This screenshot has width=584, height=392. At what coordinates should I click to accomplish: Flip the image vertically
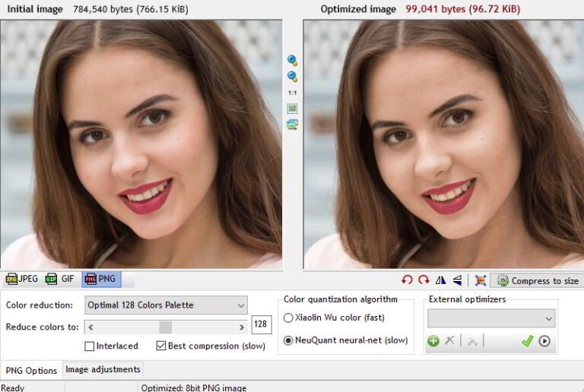pyautogui.click(x=457, y=280)
